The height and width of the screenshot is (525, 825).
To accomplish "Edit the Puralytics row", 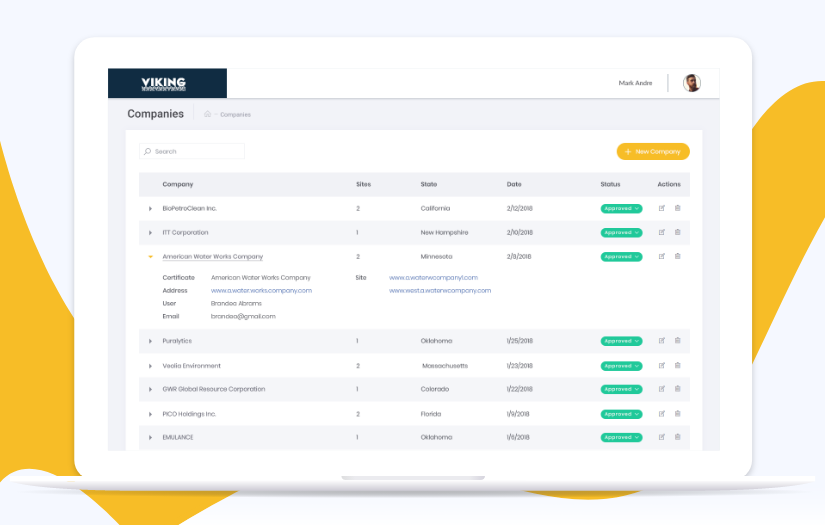I will click(661, 340).
